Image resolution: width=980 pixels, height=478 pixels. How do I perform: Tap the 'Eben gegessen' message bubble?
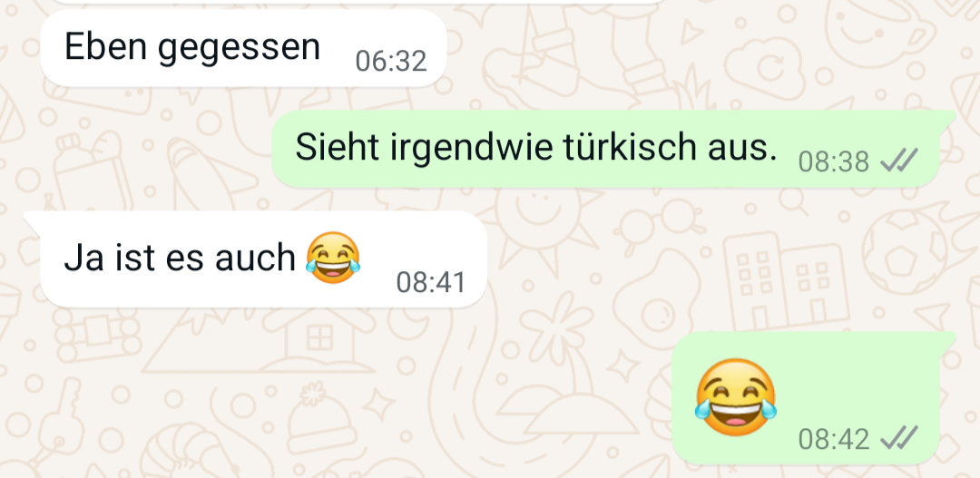tap(243, 48)
